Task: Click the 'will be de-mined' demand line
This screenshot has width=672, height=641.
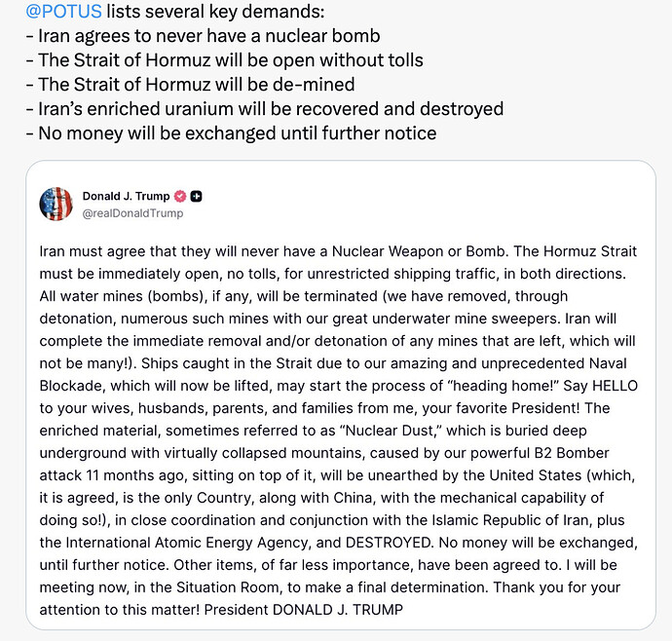Action: tap(190, 85)
